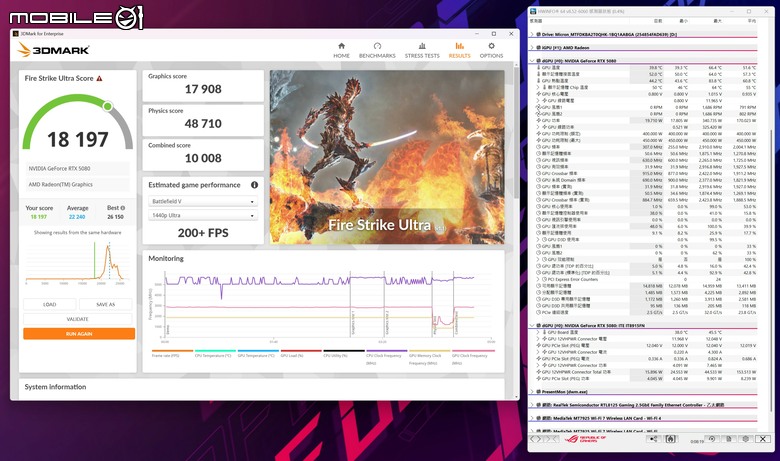
Task: Click the 3DMark logo
Action: [53, 50]
